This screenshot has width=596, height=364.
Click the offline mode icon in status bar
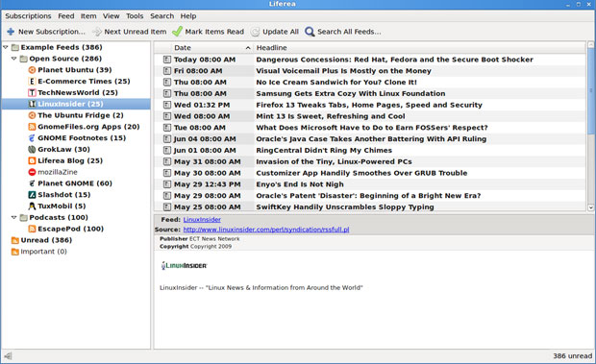coord(8,356)
